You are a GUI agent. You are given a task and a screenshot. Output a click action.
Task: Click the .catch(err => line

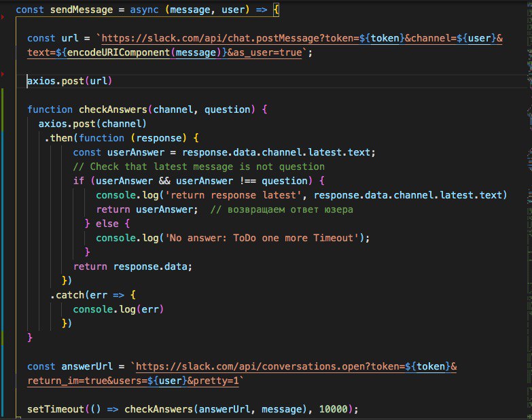click(93, 295)
